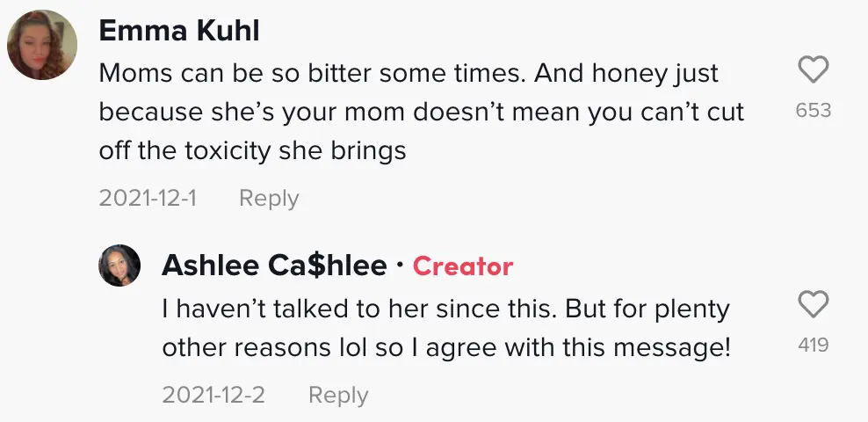Click the red Creator badge

pyautogui.click(x=463, y=266)
